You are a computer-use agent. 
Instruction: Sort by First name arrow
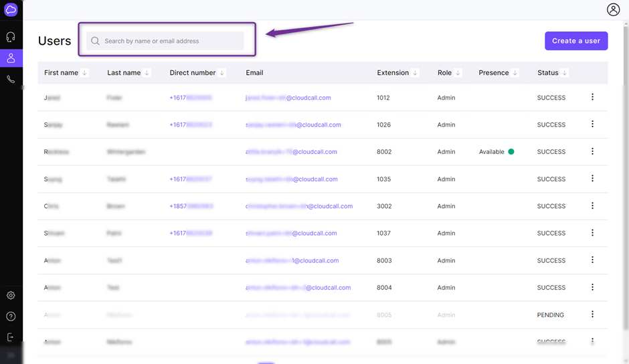coord(84,73)
